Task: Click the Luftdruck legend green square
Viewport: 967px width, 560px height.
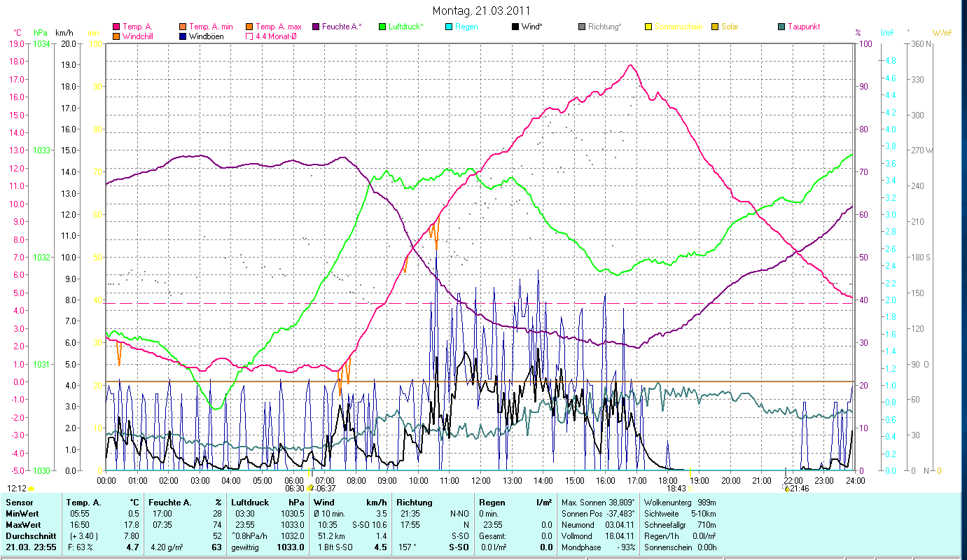Action: coord(382,27)
